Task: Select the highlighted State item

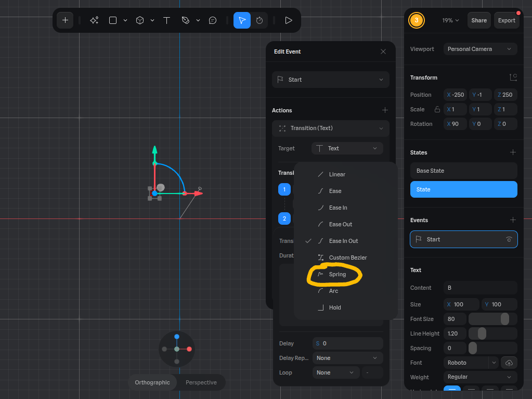Action: pos(463,189)
